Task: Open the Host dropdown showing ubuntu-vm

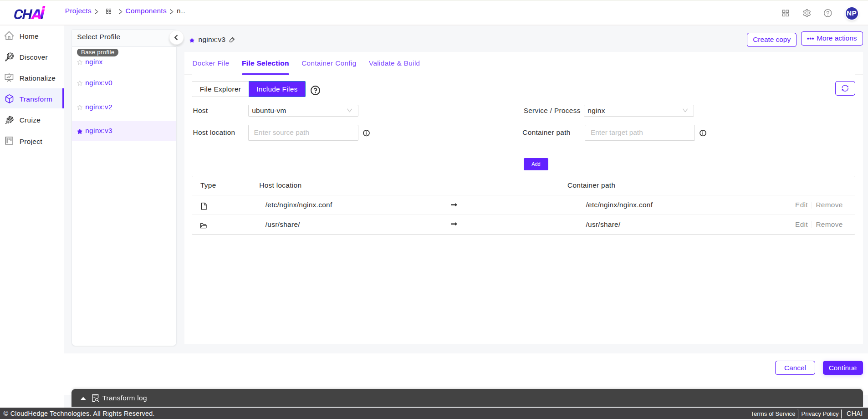Action: pos(303,111)
